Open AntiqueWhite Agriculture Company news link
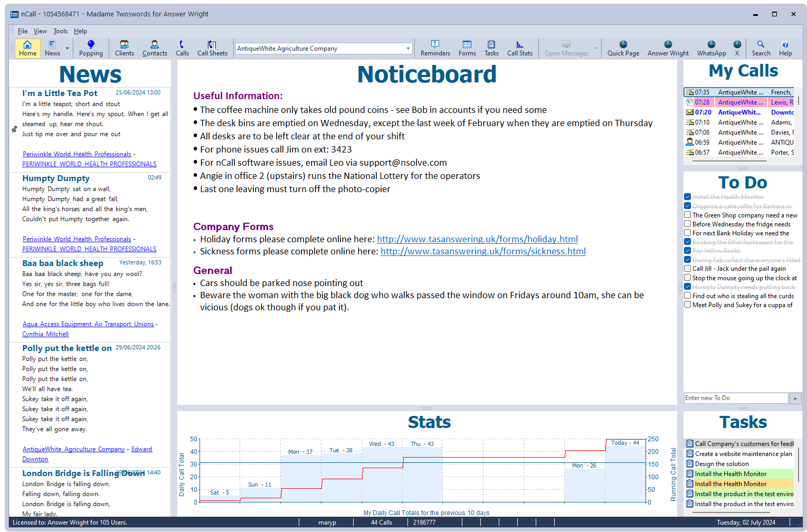Image resolution: width=807 pixels, height=532 pixels. (74, 449)
